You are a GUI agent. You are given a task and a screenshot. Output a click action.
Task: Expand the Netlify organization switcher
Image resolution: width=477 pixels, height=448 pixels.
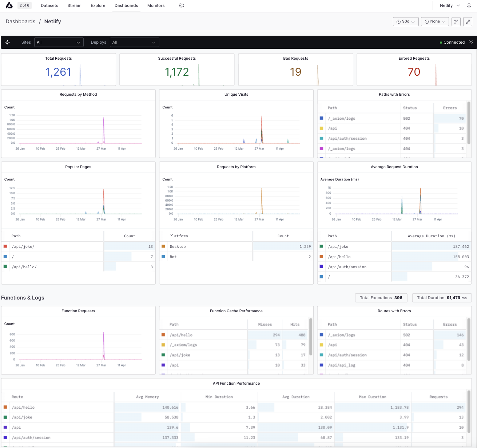[x=450, y=5]
